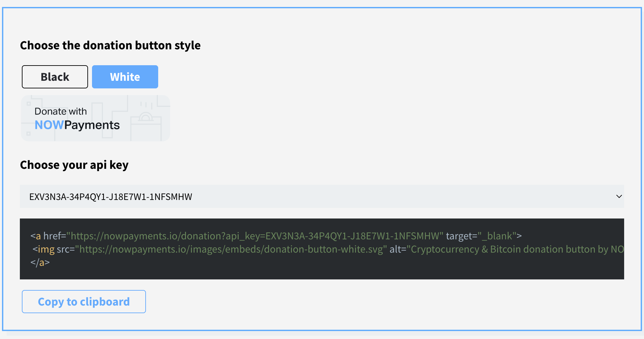Click the <img tag in code snippet

44,249
